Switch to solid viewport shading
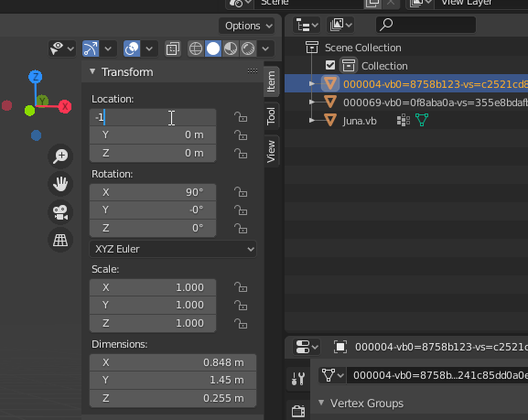 [x=213, y=48]
